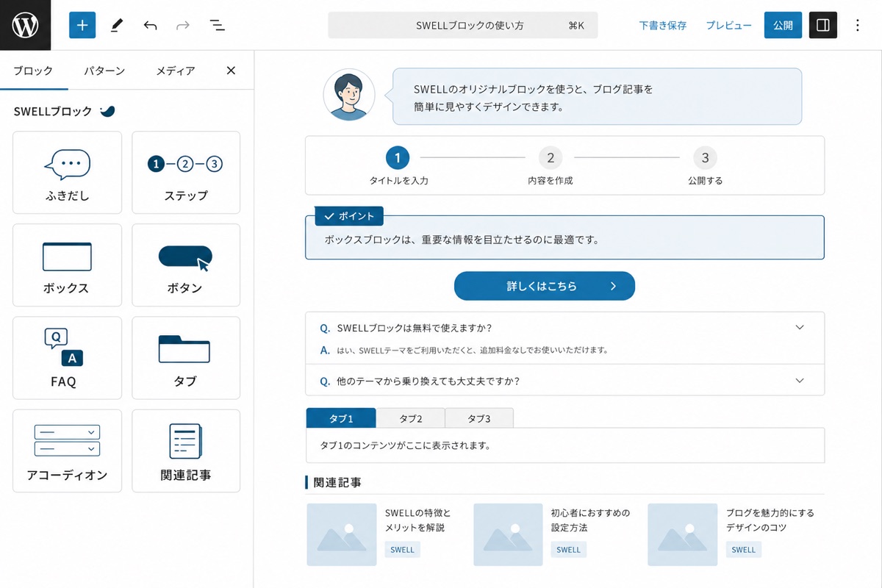Click the speech balloon text SWELLのオリジナルブロック
Image resolution: width=882 pixels, height=588 pixels.
[x=533, y=97]
